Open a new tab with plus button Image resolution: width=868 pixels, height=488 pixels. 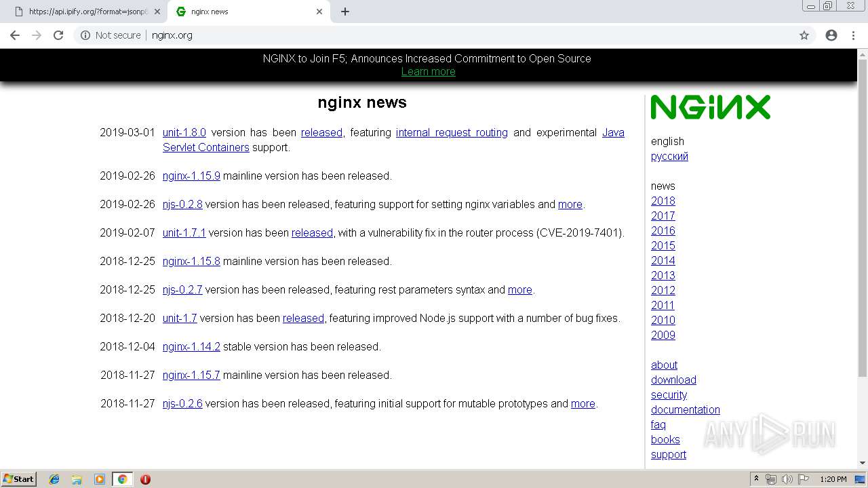point(345,12)
